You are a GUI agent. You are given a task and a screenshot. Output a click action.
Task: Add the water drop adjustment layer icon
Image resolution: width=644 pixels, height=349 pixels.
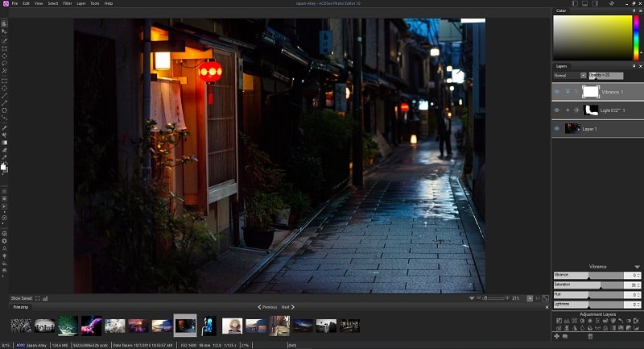582,328
